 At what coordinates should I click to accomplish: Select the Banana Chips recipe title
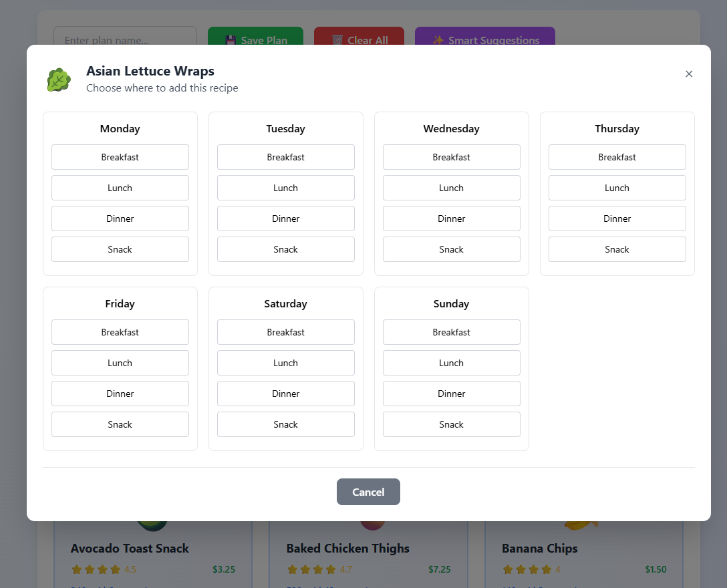coord(540,548)
